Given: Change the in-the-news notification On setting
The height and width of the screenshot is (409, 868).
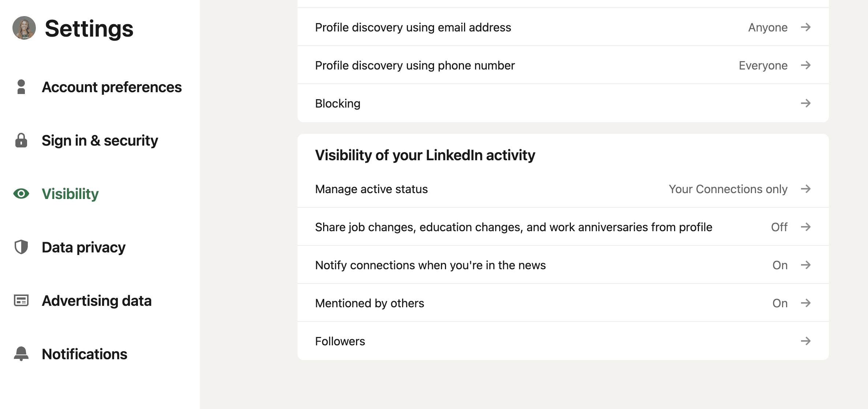Looking at the screenshot, I should pos(780,265).
